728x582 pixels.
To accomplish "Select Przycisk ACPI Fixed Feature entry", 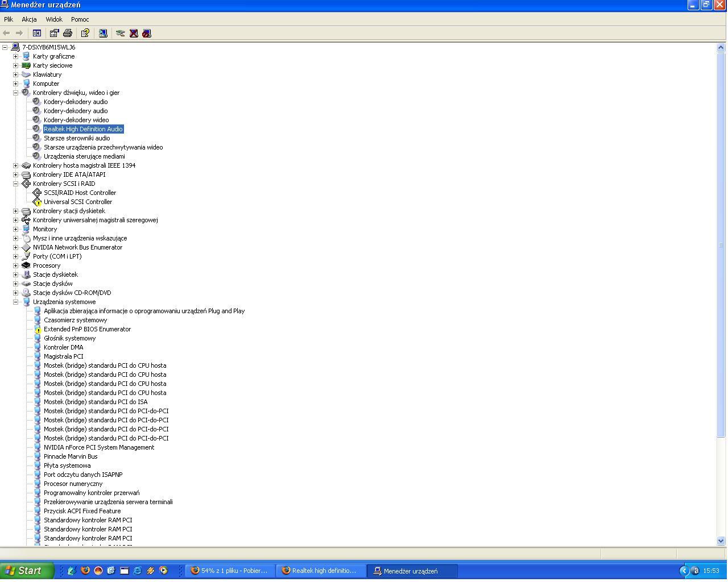I will [82, 511].
